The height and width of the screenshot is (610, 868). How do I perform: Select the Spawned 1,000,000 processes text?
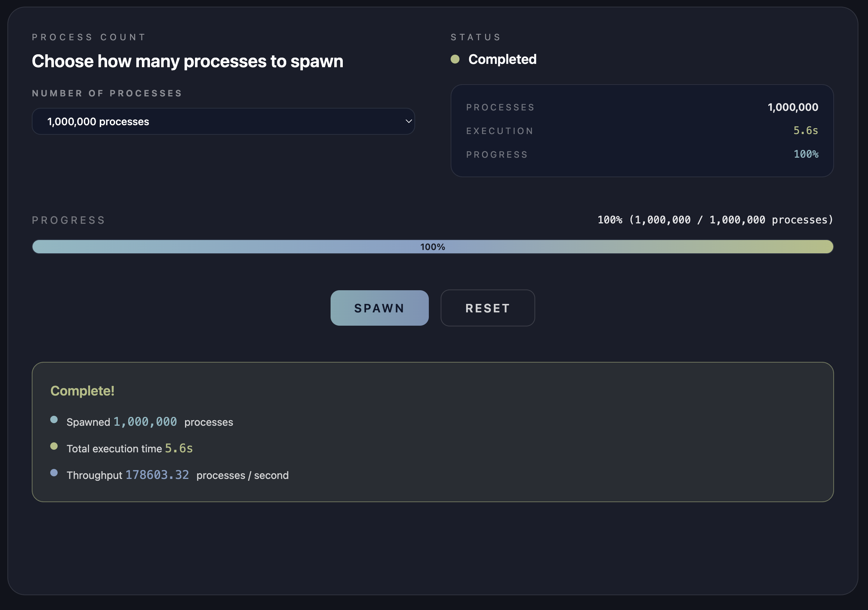[150, 422]
